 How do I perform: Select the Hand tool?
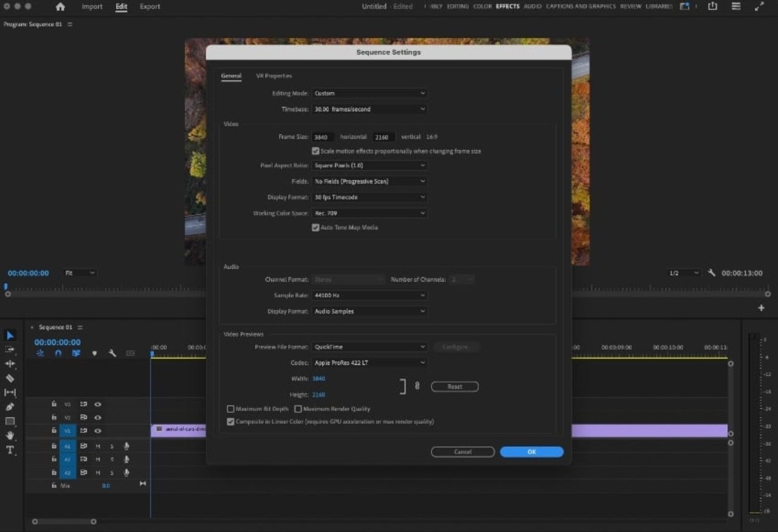10,435
